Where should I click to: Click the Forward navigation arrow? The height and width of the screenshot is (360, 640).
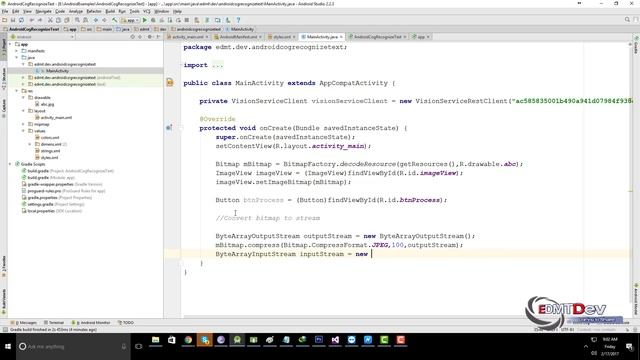[x=104, y=20]
